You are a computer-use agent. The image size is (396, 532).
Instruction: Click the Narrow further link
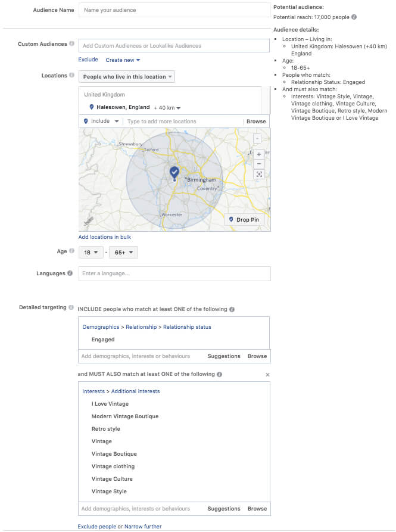pyautogui.click(x=143, y=526)
